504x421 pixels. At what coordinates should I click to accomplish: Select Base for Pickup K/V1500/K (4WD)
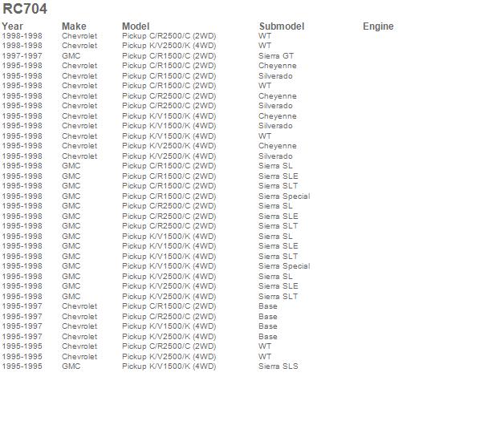[x=268, y=326]
